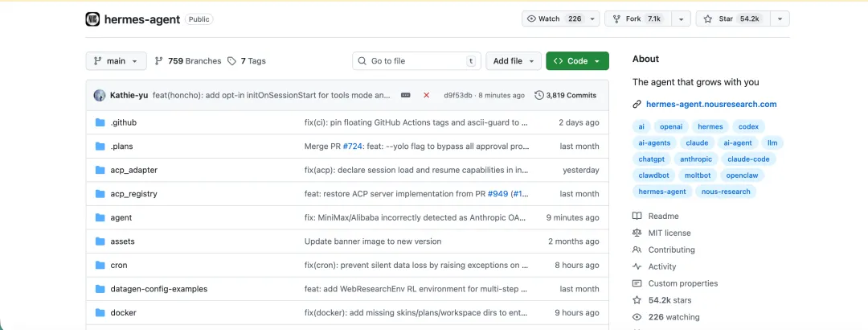Open the .plans folder icon

(x=100, y=146)
